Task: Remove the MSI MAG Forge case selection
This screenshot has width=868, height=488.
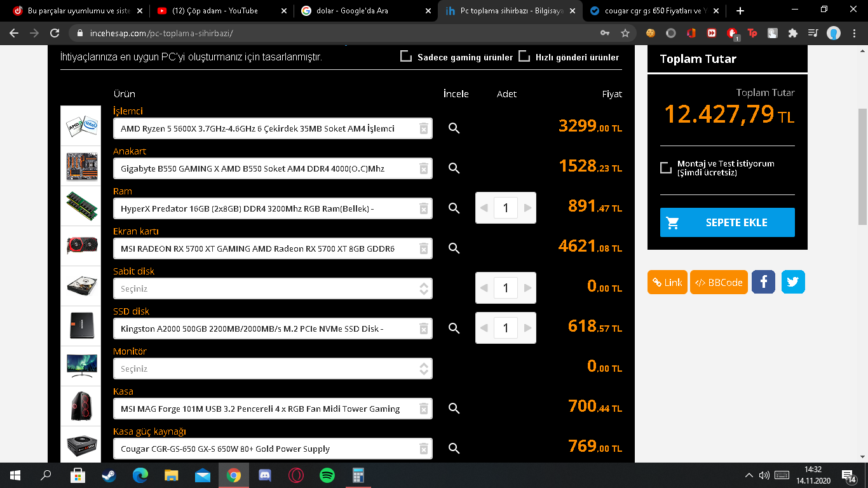Action: point(423,409)
